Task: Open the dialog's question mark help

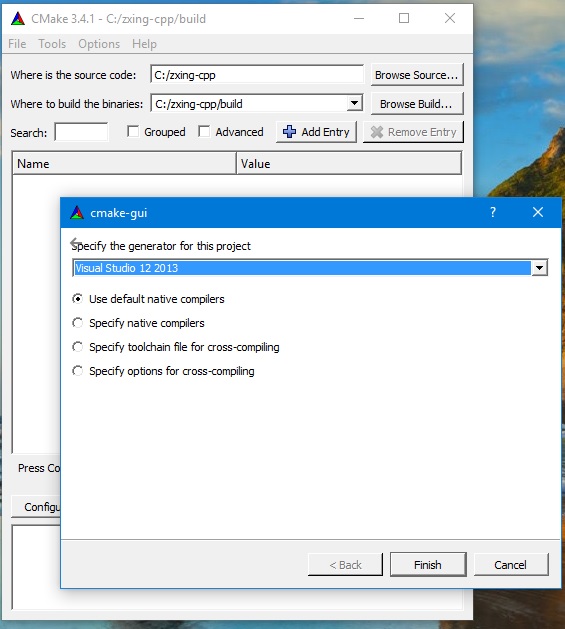Action: (x=493, y=212)
